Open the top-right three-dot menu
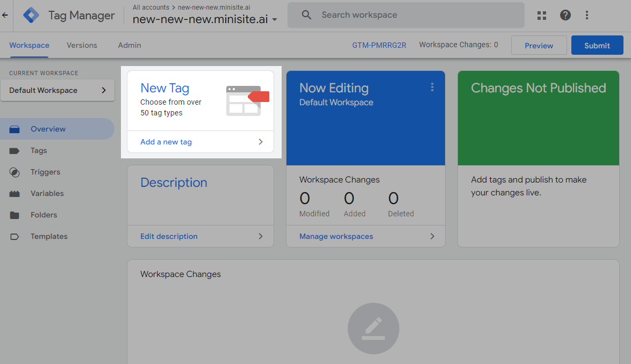Screen dimensions: 631x364 pos(587,15)
